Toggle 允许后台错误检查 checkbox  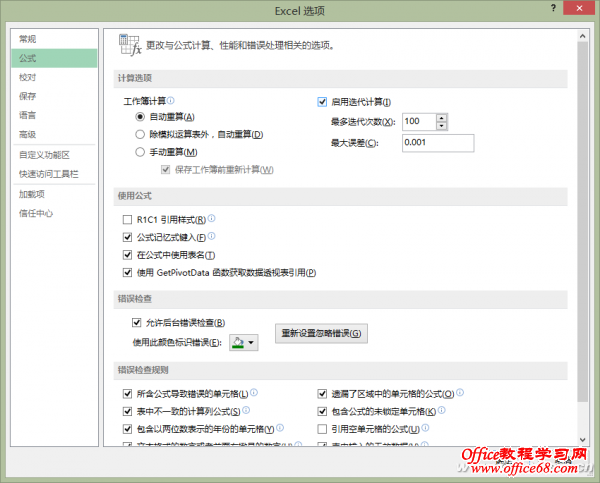[x=137, y=323]
